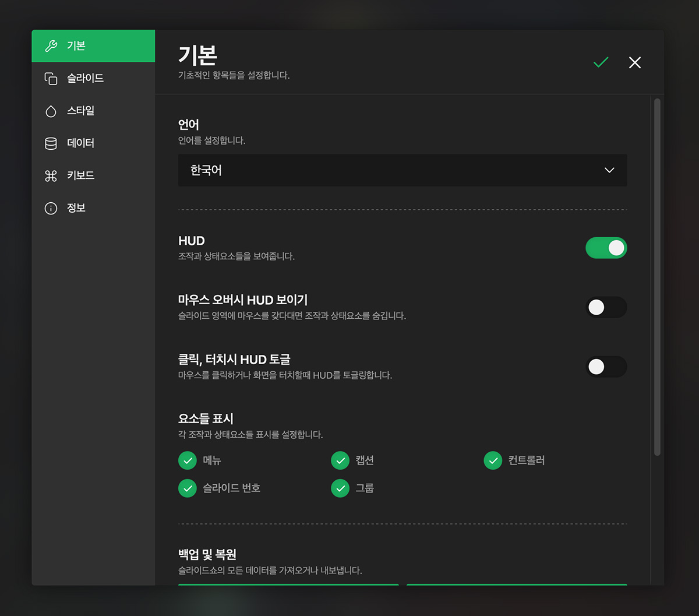Click the vertical scrollbar in settings panel
This screenshot has width=699, height=616.
click(x=657, y=277)
